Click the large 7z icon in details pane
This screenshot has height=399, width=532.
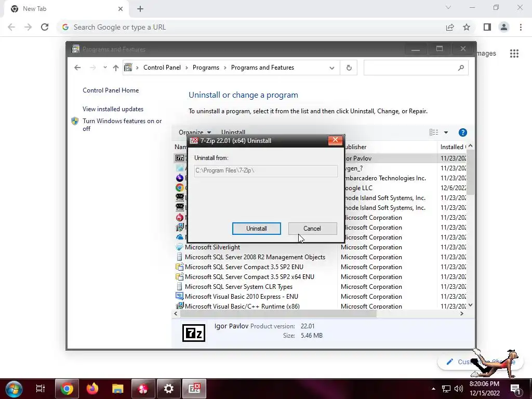pyautogui.click(x=194, y=333)
